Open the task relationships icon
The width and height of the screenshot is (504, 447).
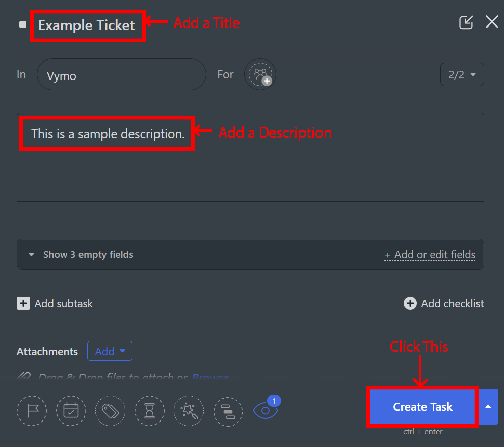coord(228,411)
